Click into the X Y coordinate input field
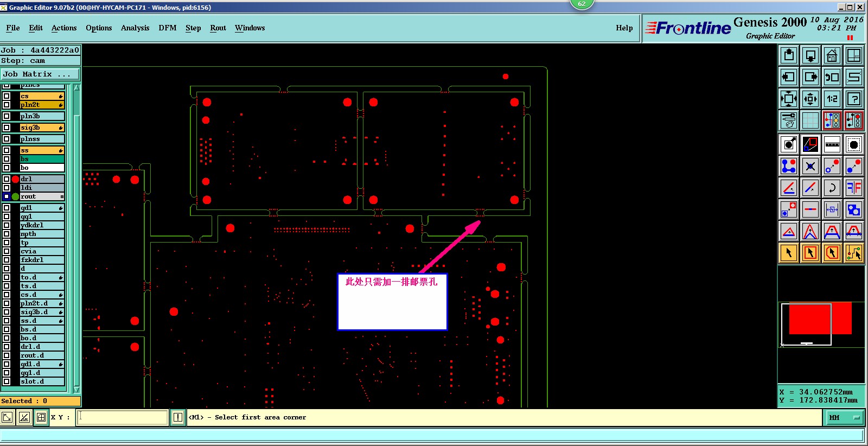868x446 pixels. pyautogui.click(x=122, y=417)
